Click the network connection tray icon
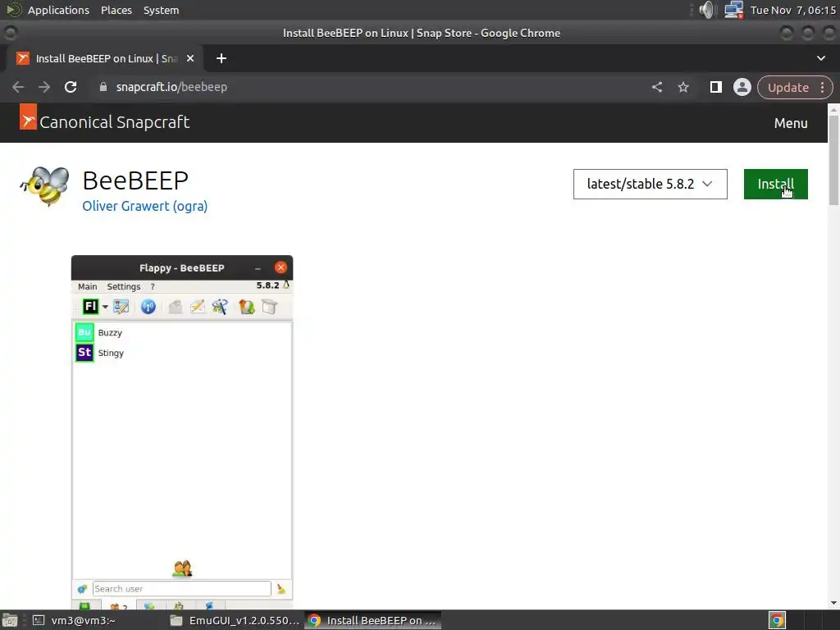The height and width of the screenshot is (630, 840). [x=733, y=10]
